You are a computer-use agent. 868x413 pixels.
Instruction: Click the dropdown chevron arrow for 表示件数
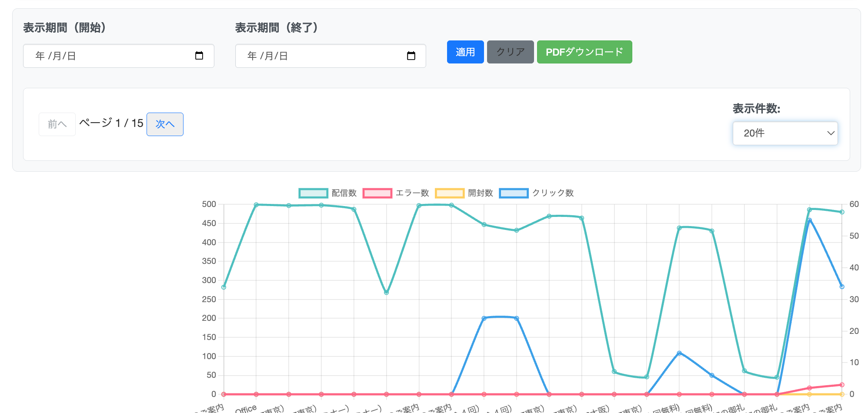pyautogui.click(x=831, y=133)
